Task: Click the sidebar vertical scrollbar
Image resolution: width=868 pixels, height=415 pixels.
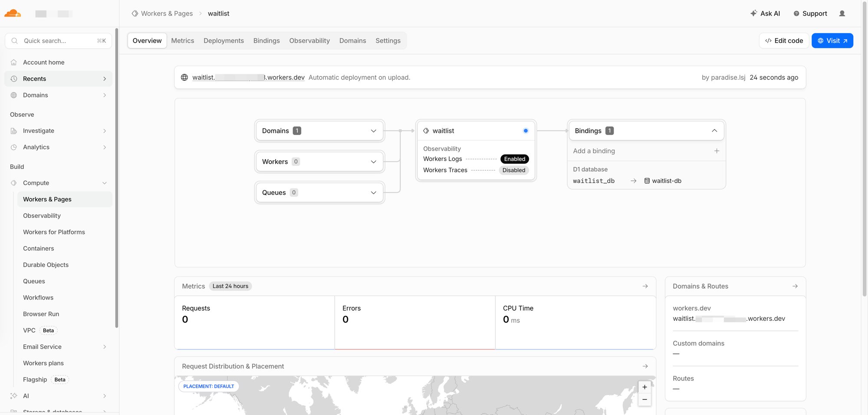Action: (116, 178)
